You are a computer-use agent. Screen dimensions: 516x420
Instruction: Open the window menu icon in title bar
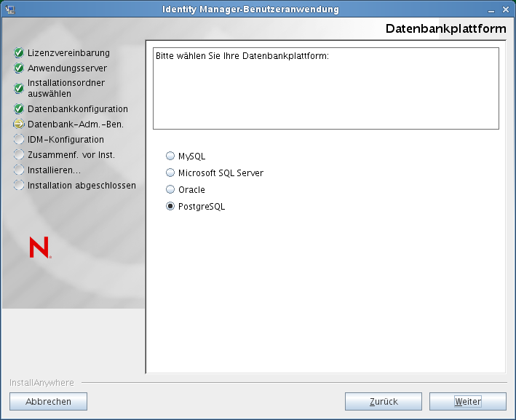[x=10, y=9]
